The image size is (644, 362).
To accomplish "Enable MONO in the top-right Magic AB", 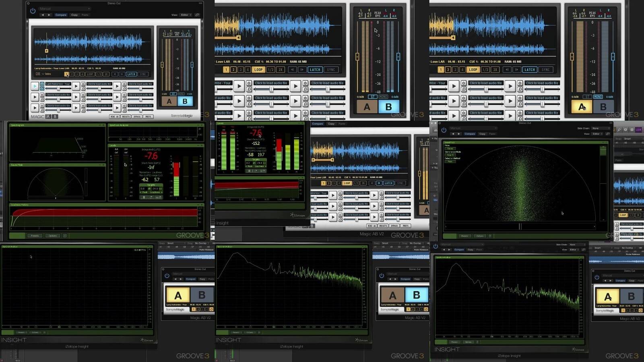I will click(598, 97).
